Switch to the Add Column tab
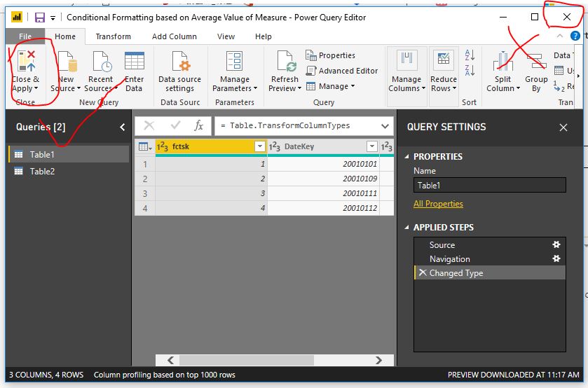 click(175, 36)
